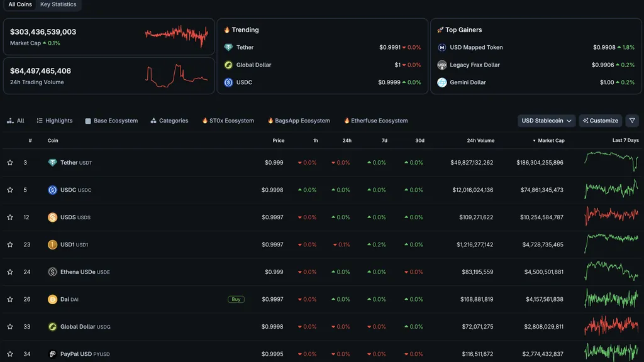Click USDC icon in Trending card
This screenshot has height=362, width=644.
tap(228, 82)
